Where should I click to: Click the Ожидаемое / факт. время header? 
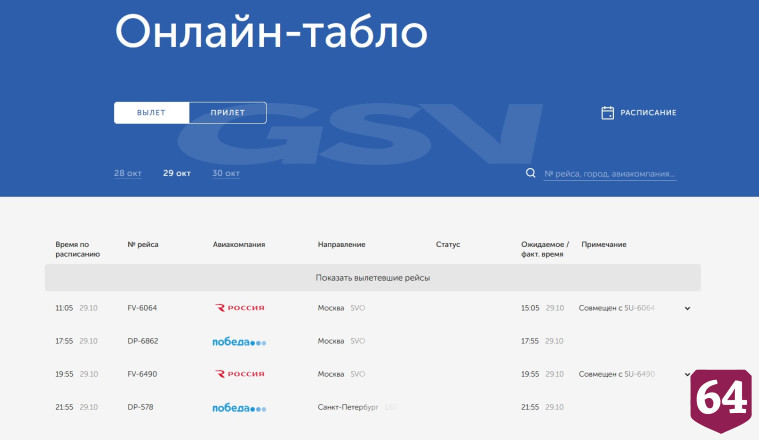[x=545, y=249]
